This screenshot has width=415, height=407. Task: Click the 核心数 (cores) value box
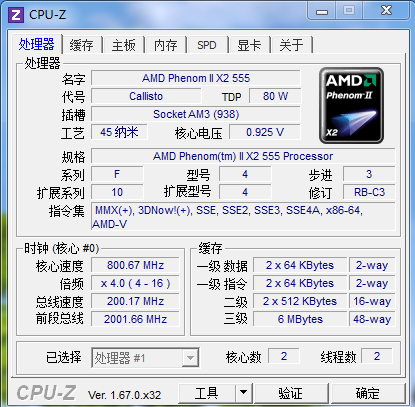284,356
